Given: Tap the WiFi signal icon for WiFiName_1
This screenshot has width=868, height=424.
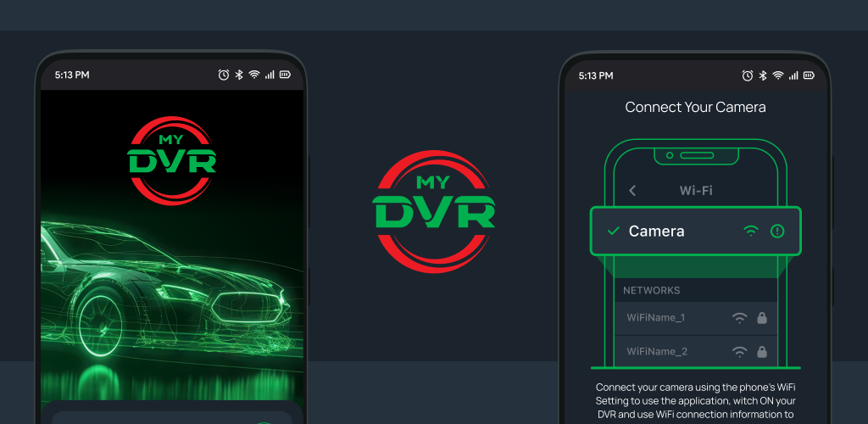Looking at the screenshot, I should pyautogui.click(x=739, y=318).
